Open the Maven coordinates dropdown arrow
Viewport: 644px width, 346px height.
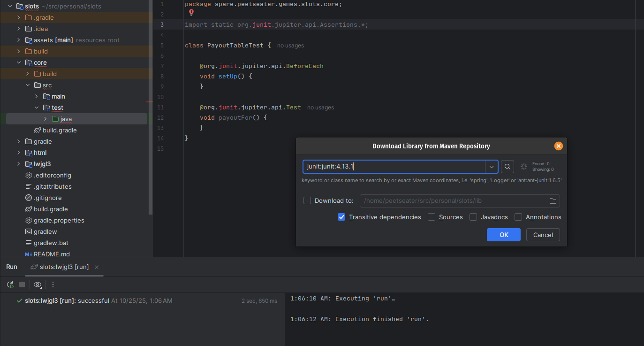coord(492,167)
